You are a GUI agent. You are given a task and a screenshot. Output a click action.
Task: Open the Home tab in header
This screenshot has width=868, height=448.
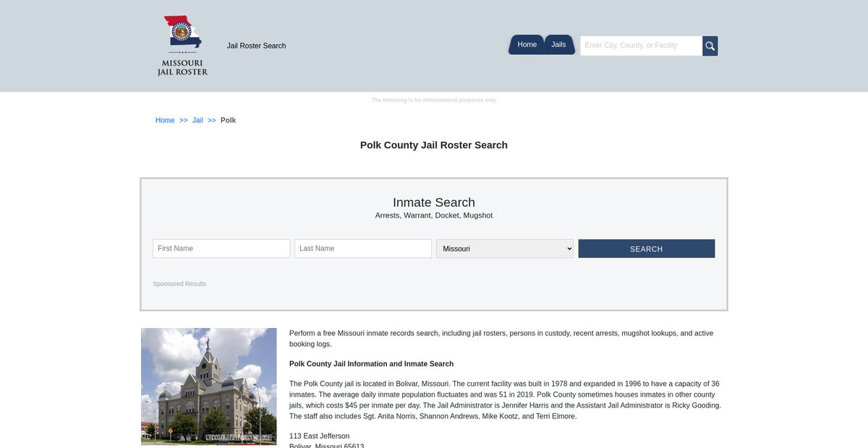[x=527, y=45]
